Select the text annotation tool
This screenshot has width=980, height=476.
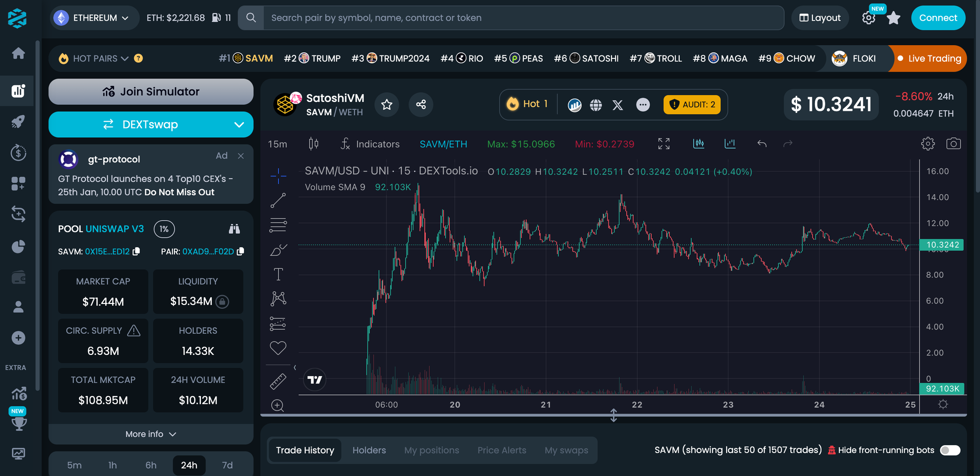tap(278, 274)
